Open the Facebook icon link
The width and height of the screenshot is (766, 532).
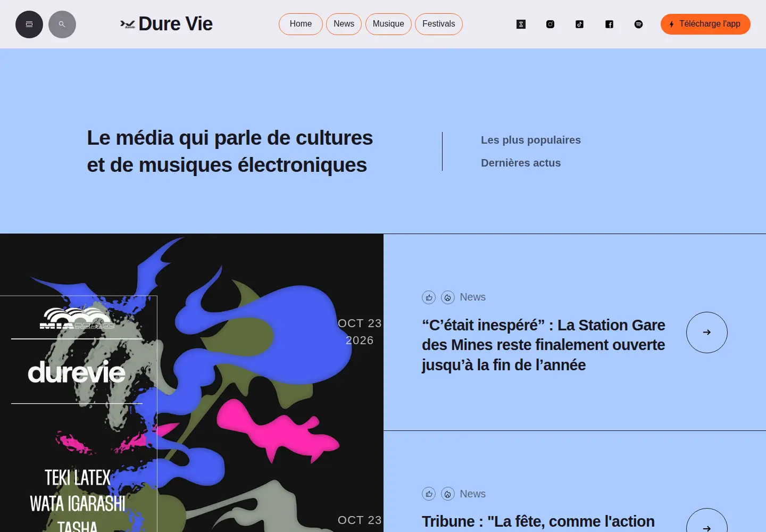(610, 24)
